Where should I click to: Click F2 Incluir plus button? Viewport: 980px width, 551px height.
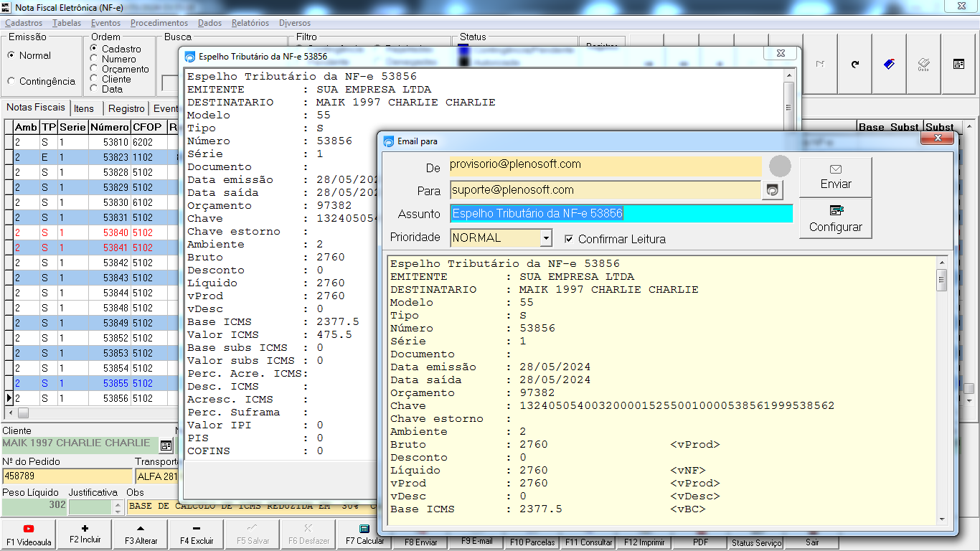pyautogui.click(x=85, y=534)
